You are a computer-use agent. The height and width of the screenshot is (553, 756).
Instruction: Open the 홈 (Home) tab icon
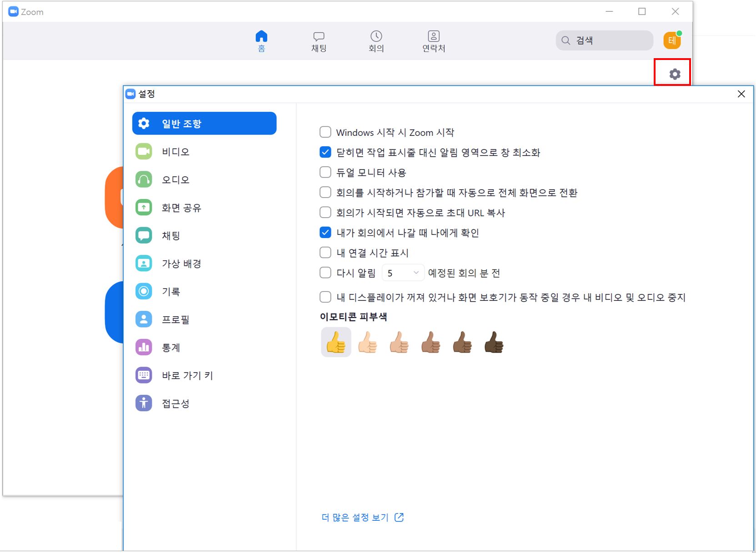click(x=261, y=36)
